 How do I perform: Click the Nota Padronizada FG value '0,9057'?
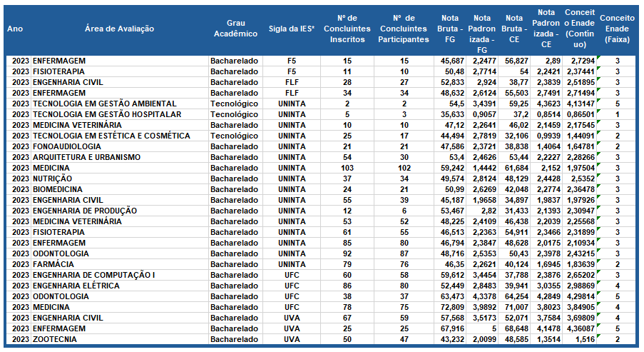(484, 114)
